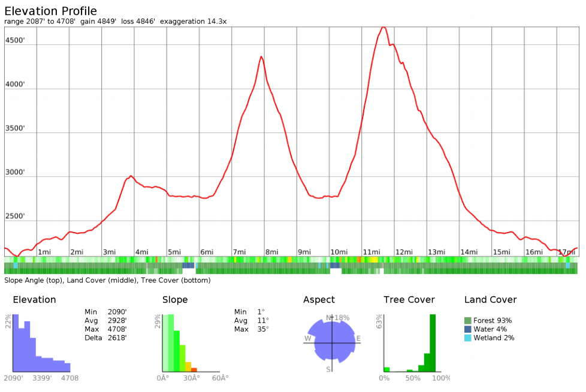Click the "3399'" elevation histogram axis label
586x392 pixels.
pyautogui.click(x=41, y=378)
